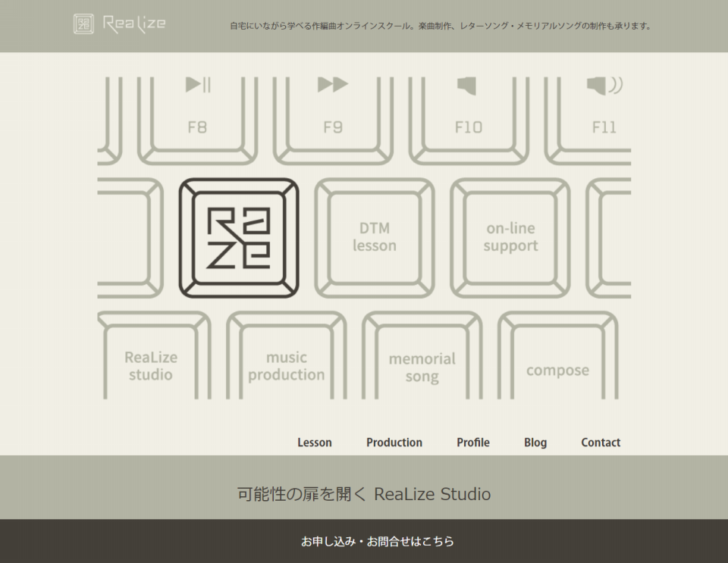Select the DTM lesson key
This screenshot has height=563, width=728.
374,238
